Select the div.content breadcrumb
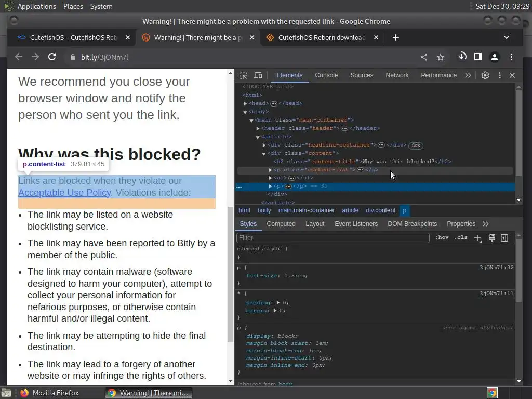This screenshot has height=399, width=532. pos(381,210)
